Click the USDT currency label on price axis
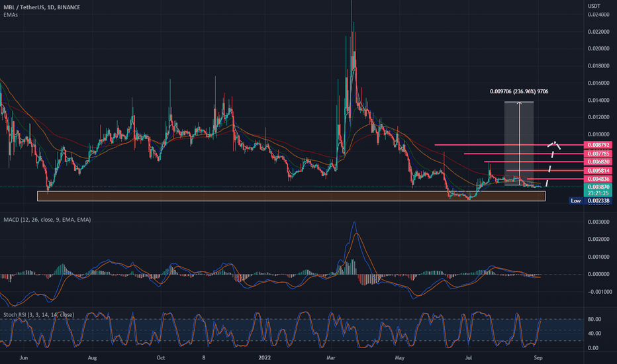Viewport: 617px width, 364px height. coord(594,6)
